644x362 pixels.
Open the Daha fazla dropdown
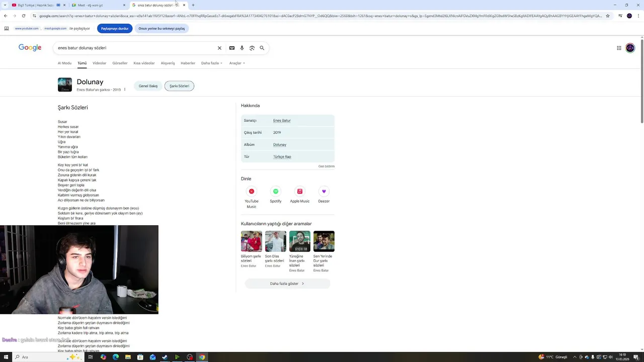coord(212,63)
